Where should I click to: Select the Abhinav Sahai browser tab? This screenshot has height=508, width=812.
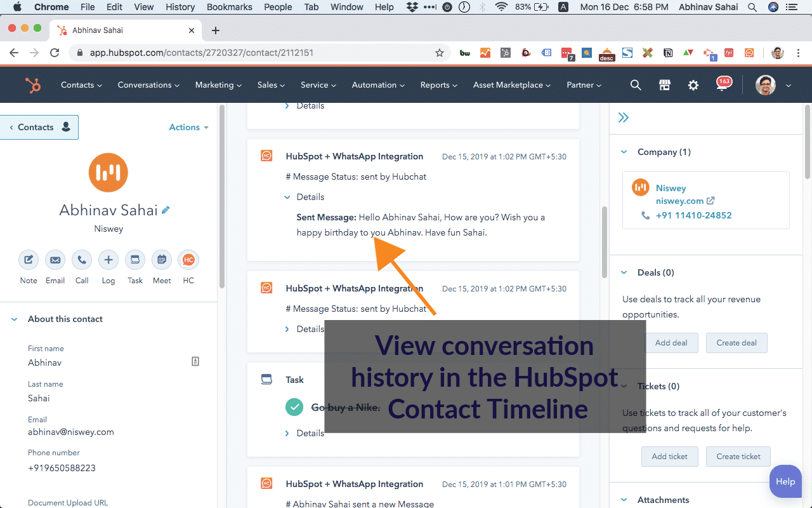click(x=126, y=30)
